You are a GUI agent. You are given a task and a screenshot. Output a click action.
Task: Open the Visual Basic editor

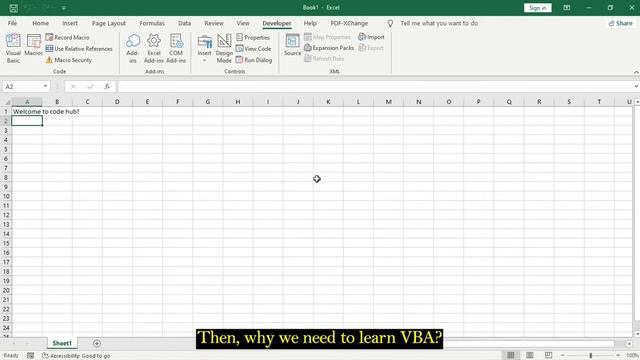tap(13, 48)
